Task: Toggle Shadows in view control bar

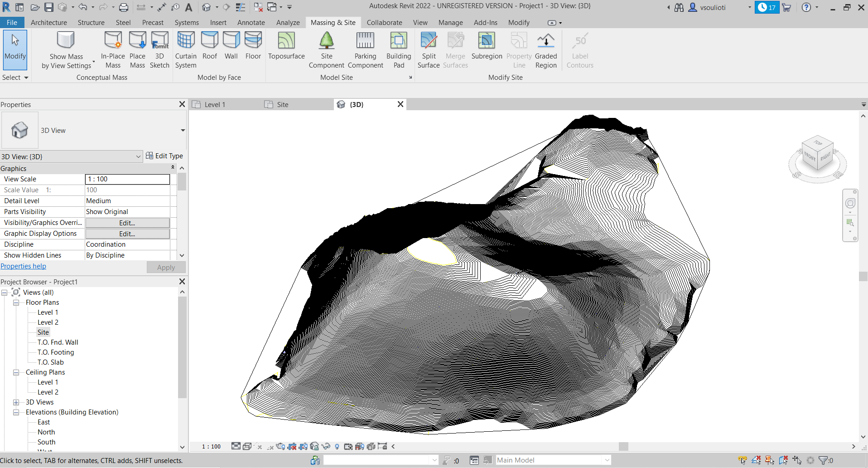Action: [x=270, y=446]
